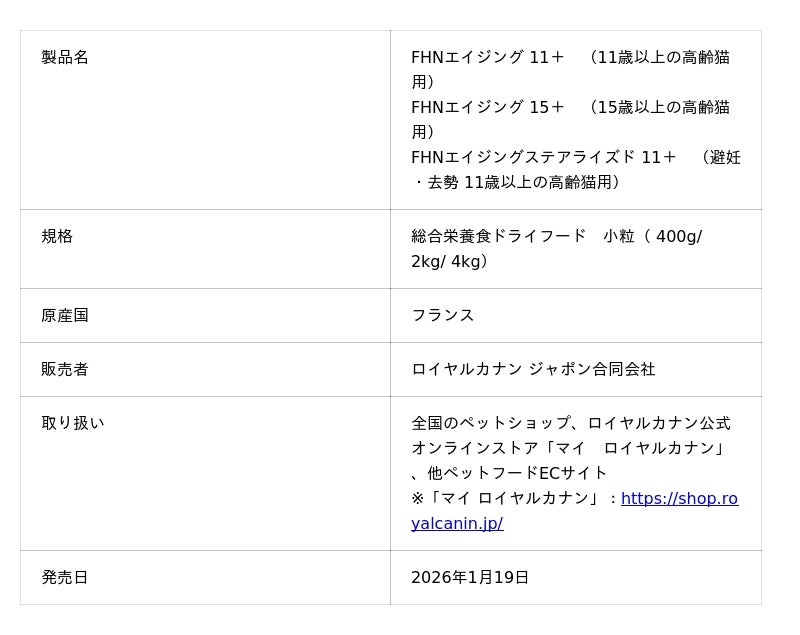Click the 他ペットフードECサイト text

(517, 473)
